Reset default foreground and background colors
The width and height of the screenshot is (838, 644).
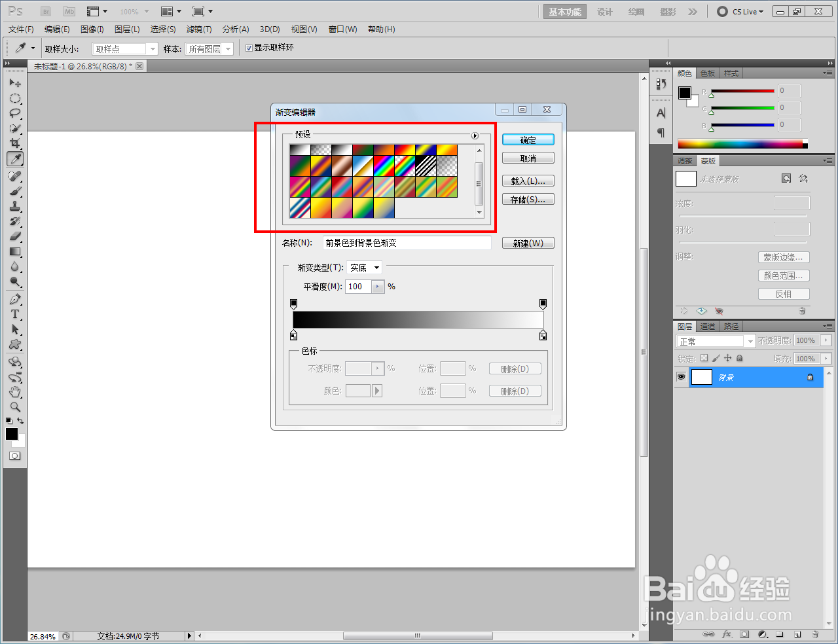tap(9, 421)
